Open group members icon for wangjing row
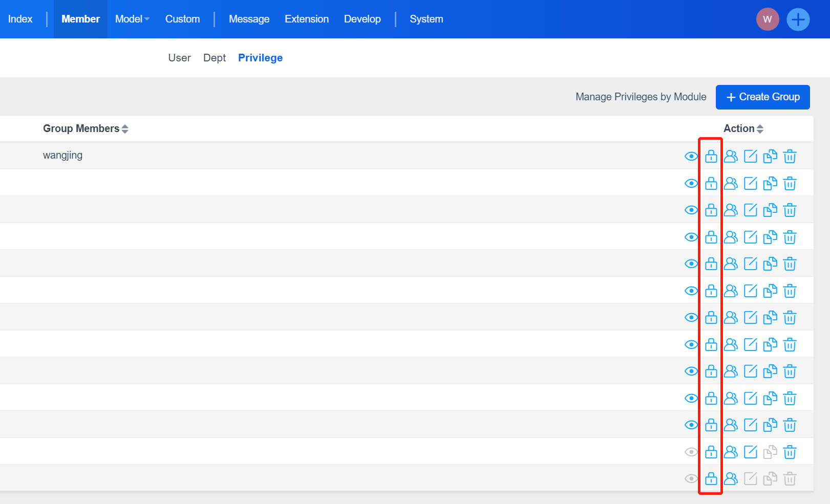The image size is (830, 504). point(731,156)
